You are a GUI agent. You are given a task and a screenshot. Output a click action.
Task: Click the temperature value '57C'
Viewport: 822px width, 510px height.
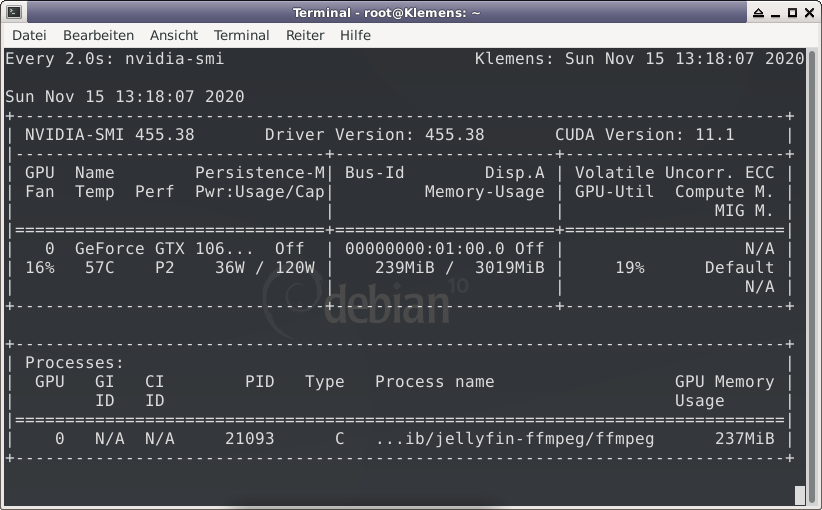pyautogui.click(x=100, y=268)
